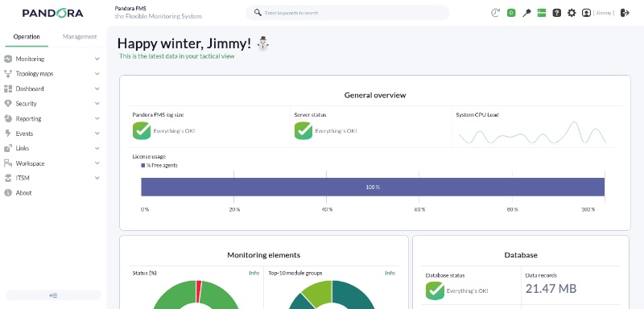The image size is (644, 309).
Task: Expand the Security menu chevron
Action: (x=97, y=104)
